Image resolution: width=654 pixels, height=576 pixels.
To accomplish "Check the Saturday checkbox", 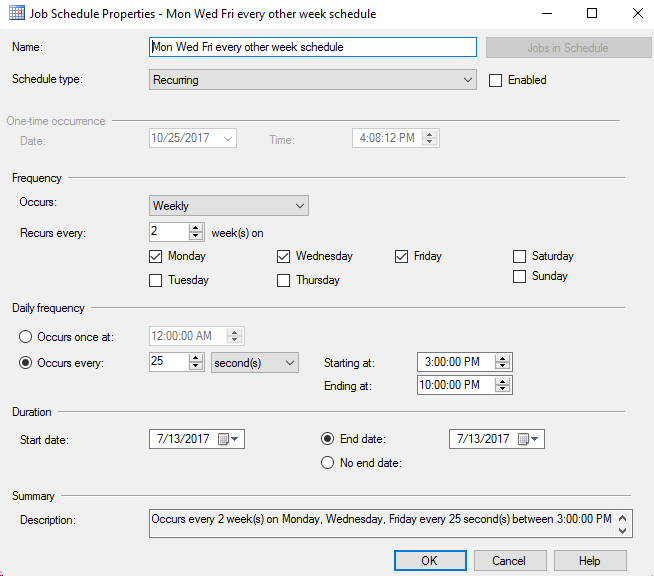I will click(519, 256).
